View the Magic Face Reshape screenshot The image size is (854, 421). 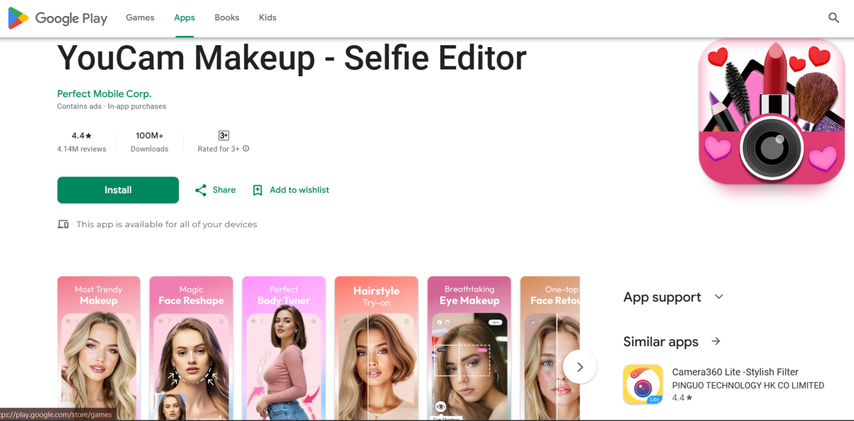191,349
